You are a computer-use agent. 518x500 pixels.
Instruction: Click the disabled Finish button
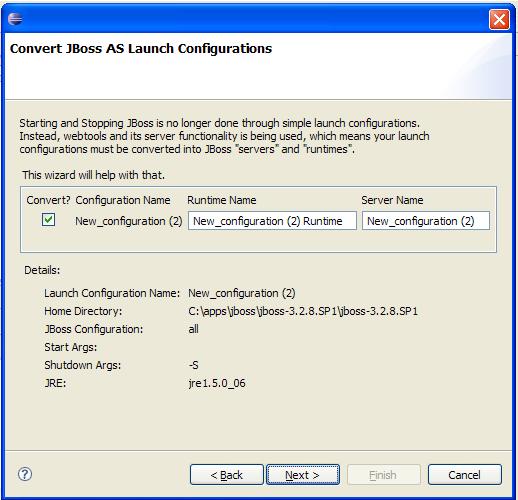[384, 475]
